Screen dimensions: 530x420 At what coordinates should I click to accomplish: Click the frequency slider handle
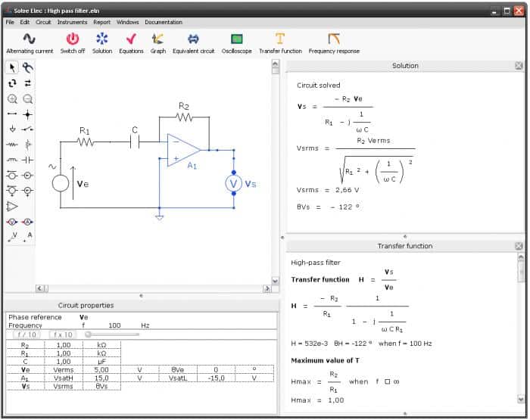89,334
